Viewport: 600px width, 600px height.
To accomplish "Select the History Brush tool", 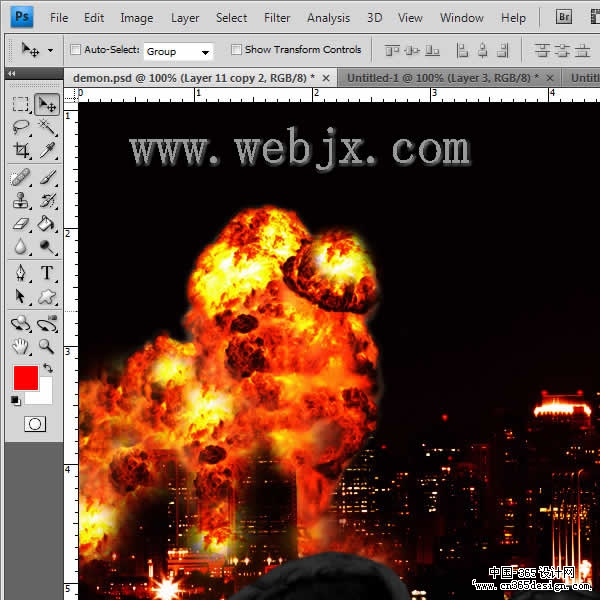I will 47,201.
